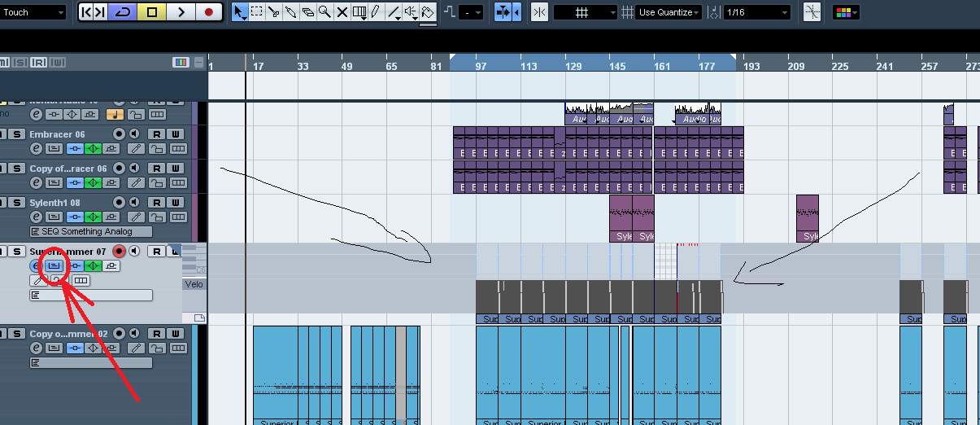
Task: Click bar 129 on the timeline ruler
Action: click(x=573, y=67)
